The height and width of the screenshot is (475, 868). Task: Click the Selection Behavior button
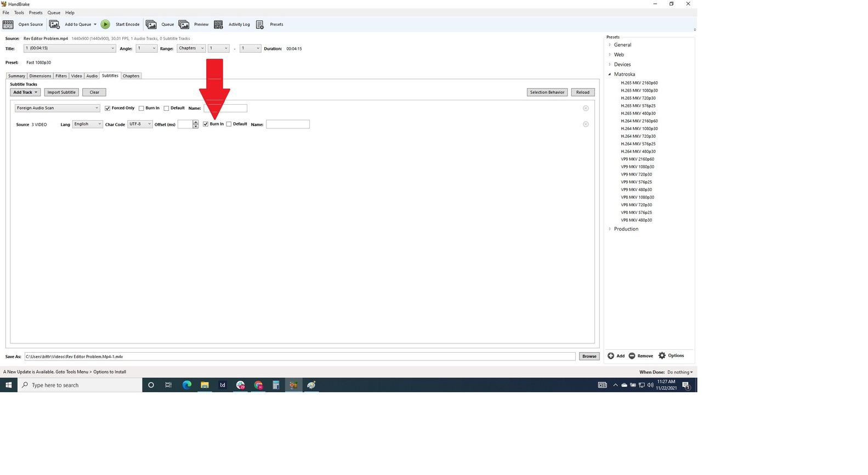tap(547, 92)
